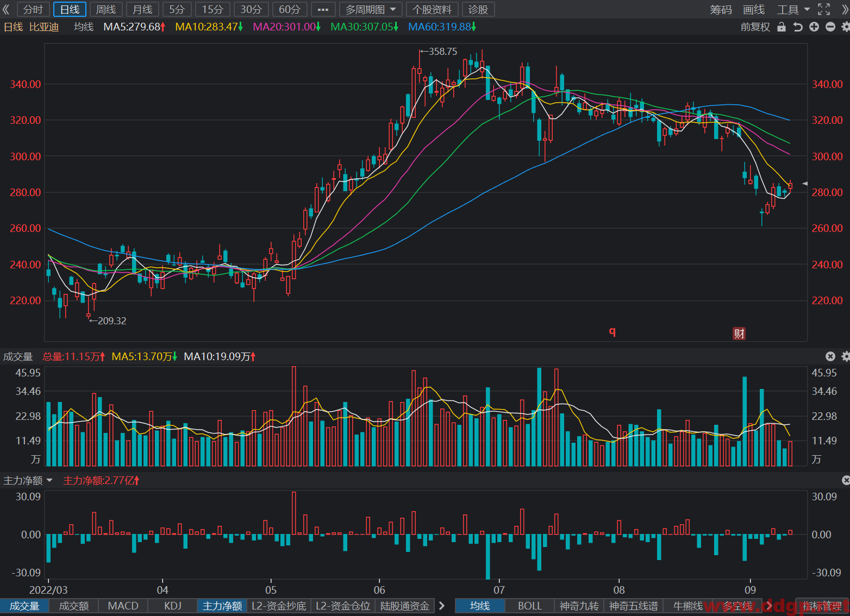Toggle the 筹码 chip distribution panel

coord(721,10)
